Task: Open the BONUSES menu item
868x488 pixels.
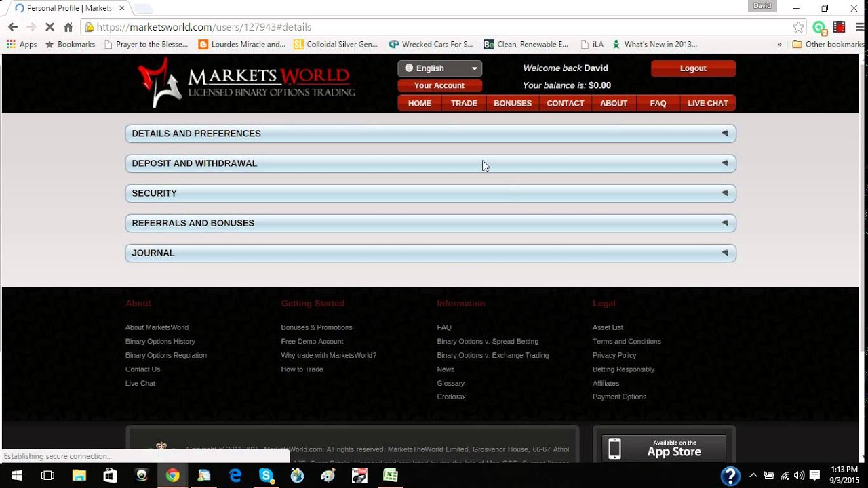Action: [x=513, y=104]
